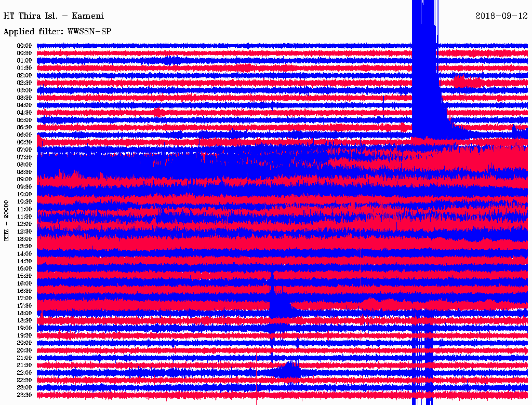Select the 21:00 time label
This screenshot has width=532, height=405.
(24, 358)
